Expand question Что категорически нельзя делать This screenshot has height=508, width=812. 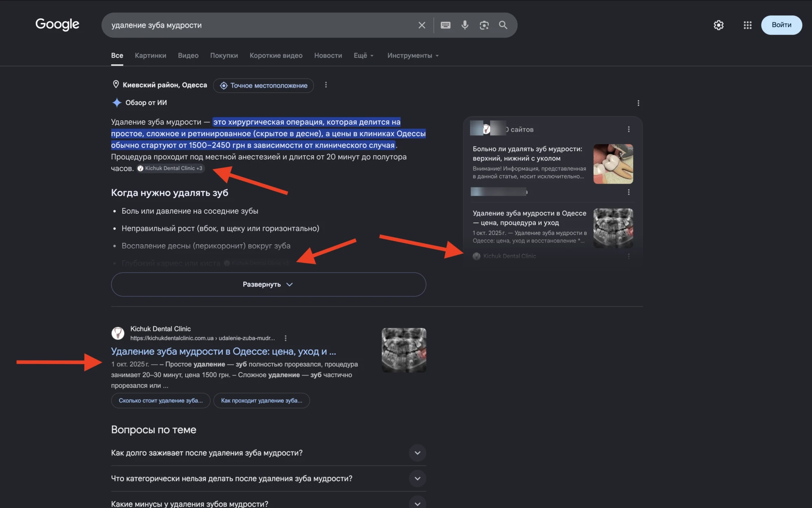268,479
